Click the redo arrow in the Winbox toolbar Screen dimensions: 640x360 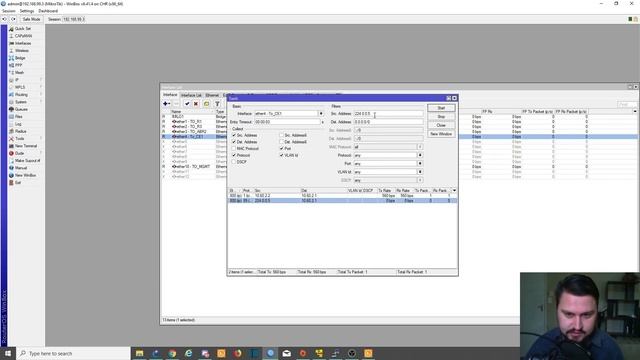pyautogui.click(x=13, y=19)
